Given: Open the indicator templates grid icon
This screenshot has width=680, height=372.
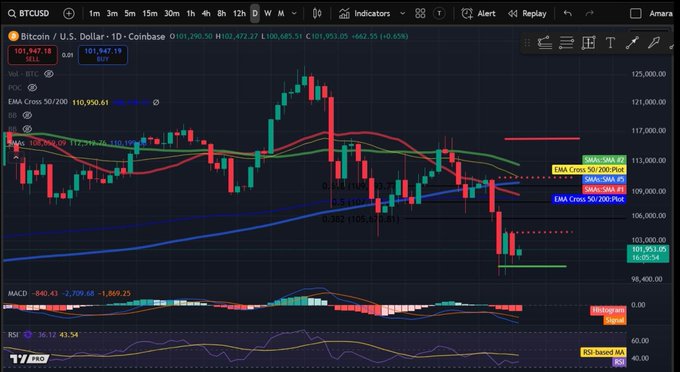Looking at the screenshot, I should coord(420,13).
